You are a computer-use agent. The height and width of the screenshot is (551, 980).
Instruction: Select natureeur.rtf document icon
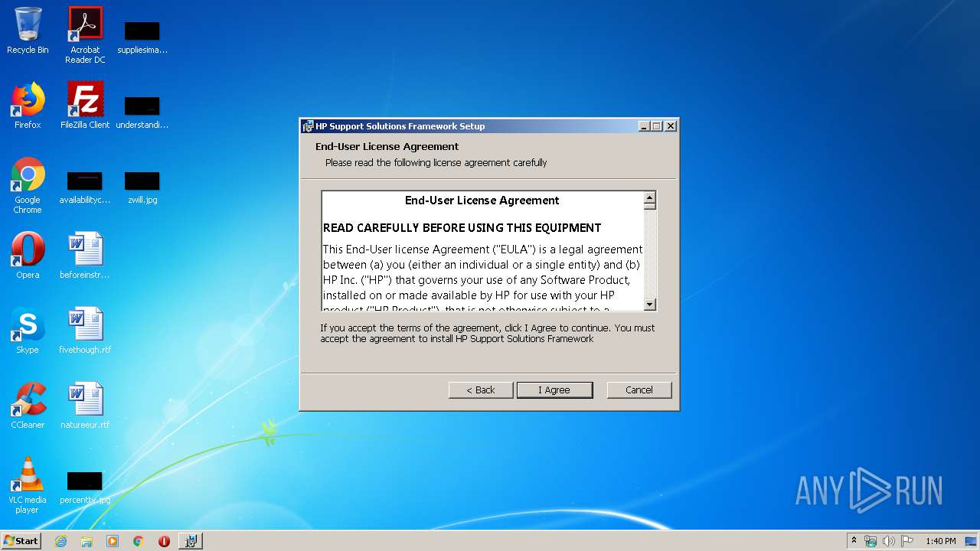[x=85, y=406]
